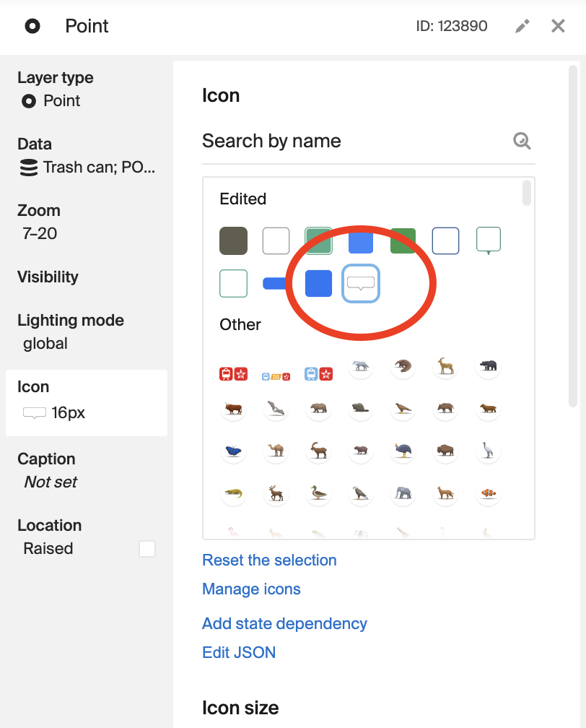The height and width of the screenshot is (728, 586).
Task: Pick the elephant icon
Action: click(x=403, y=493)
